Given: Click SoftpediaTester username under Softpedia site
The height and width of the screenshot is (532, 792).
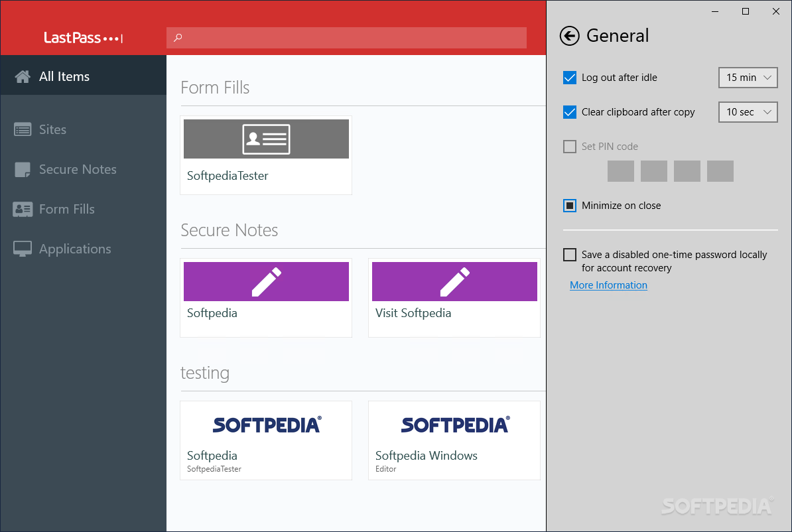Looking at the screenshot, I should pyautogui.click(x=214, y=470).
